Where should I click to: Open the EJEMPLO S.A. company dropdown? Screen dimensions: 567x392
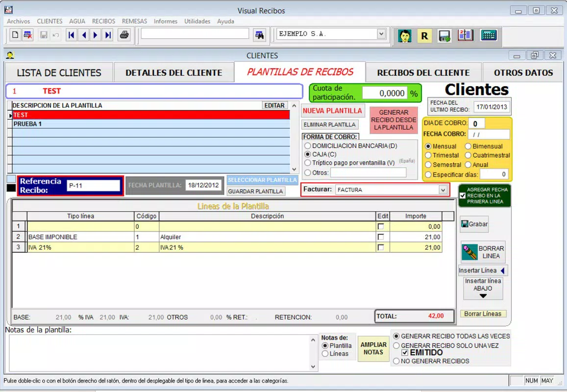381,34
